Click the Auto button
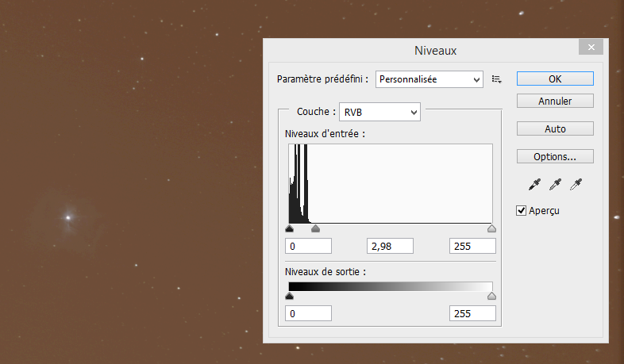 coord(555,128)
